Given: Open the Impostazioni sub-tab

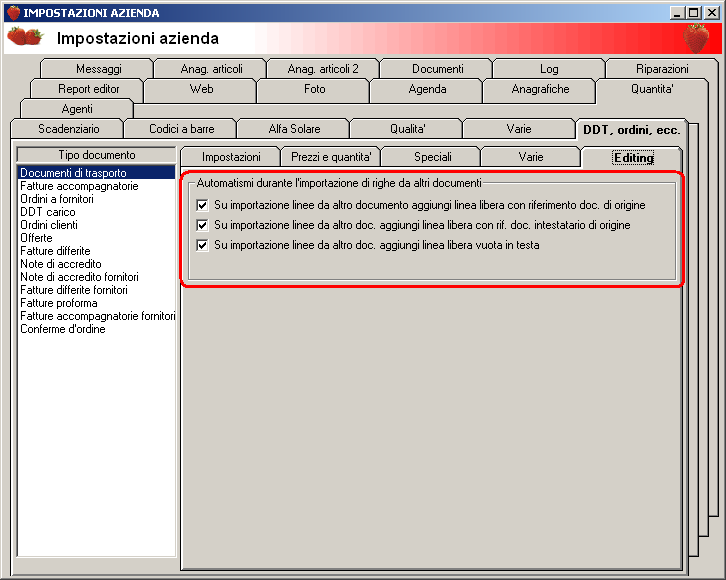Looking at the screenshot, I should click(231, 157).
